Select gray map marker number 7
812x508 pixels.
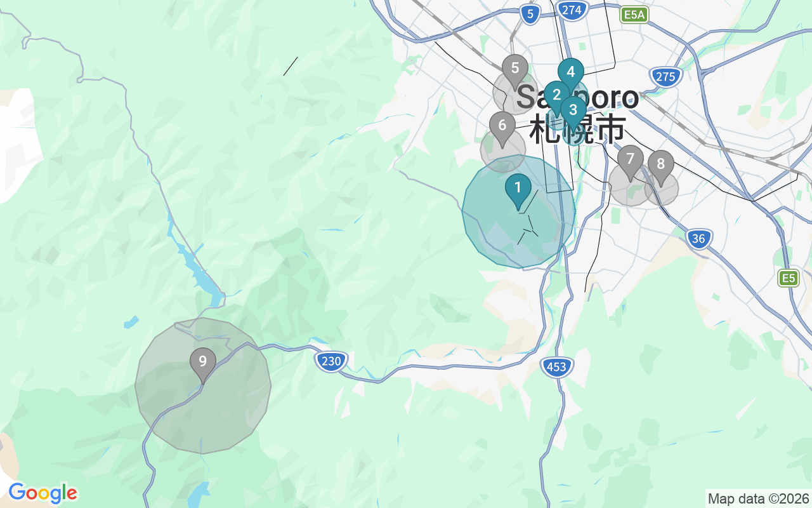tap(631, 163)
